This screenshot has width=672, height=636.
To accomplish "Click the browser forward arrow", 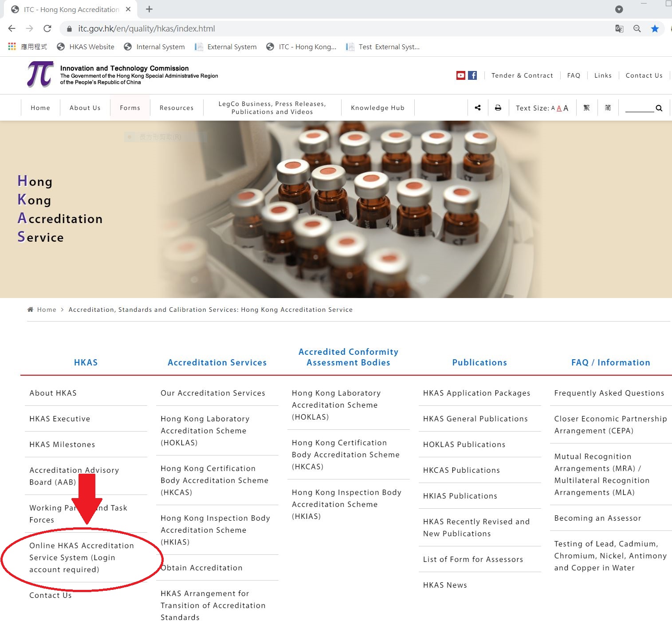I will pyautogui.click(x=29, y=28).
